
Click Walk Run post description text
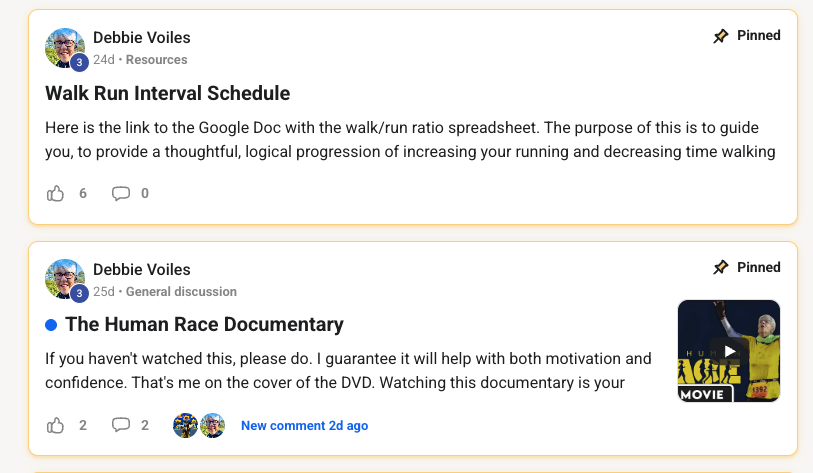pyautogui.click(x=410, y=140)
